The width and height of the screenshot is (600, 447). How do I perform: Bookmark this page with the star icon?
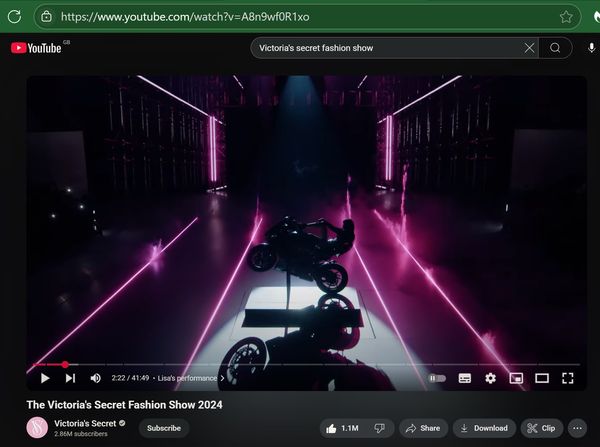coord(566,17)
